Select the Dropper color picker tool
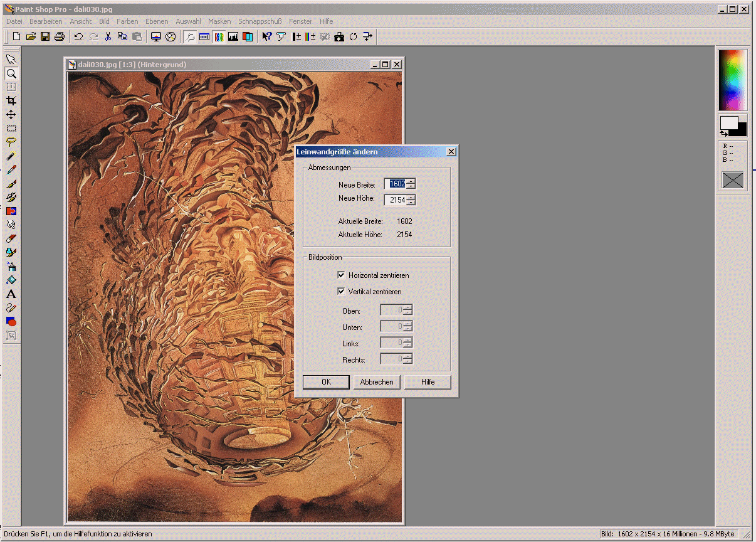 click(11, 170)
